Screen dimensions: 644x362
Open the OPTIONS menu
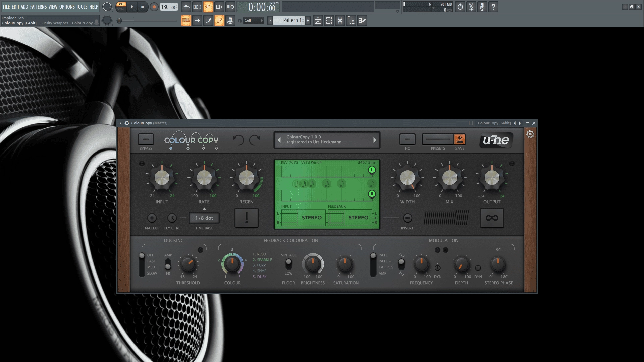coord(67,7)
